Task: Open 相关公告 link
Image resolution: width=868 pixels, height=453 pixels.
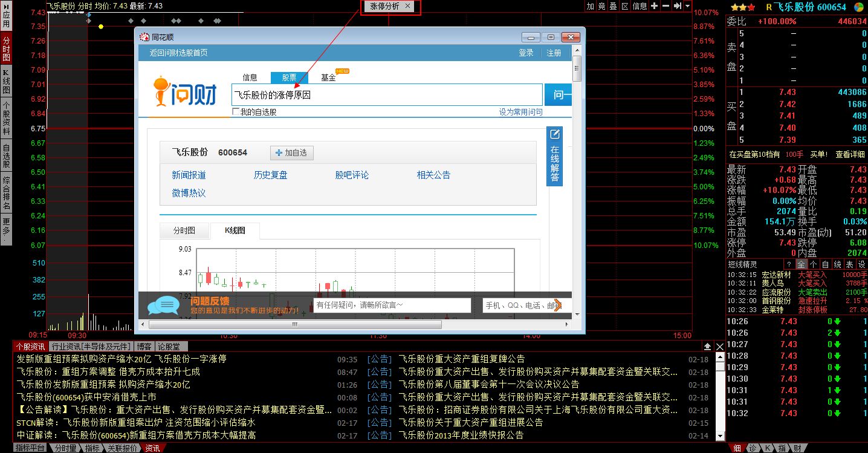Action: tap(433, 175)
